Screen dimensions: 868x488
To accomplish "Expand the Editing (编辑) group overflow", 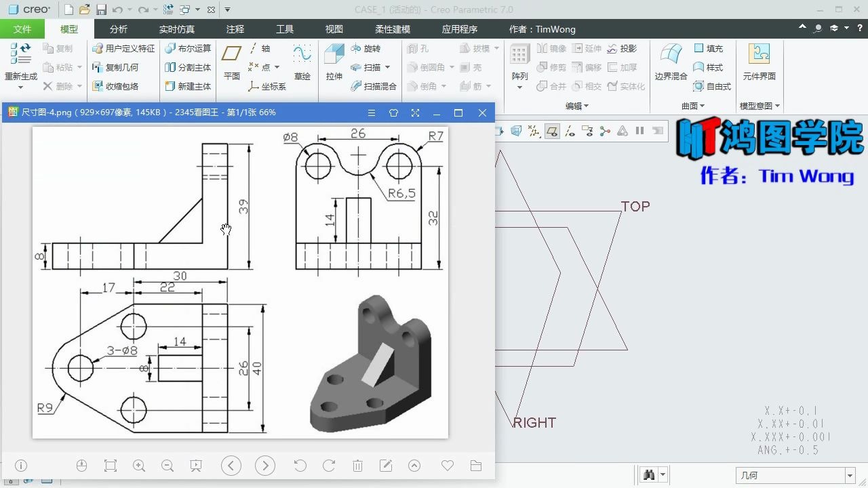I will (x=577, y=106).
